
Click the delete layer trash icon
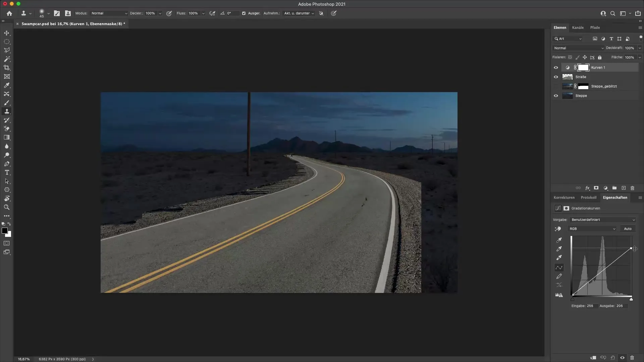(632, 188)
